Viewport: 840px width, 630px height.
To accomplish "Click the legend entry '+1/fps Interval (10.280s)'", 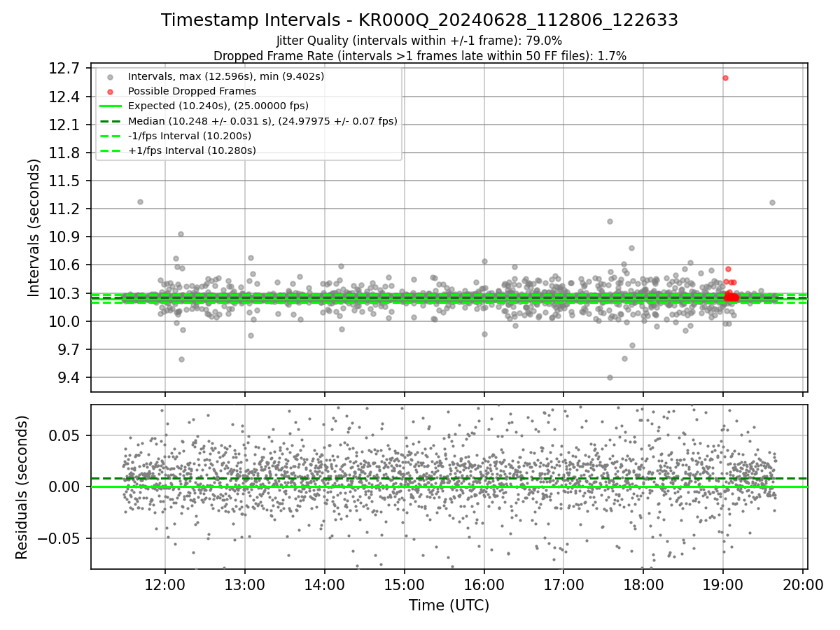I will pyautogui.click(x=192, y=150).
